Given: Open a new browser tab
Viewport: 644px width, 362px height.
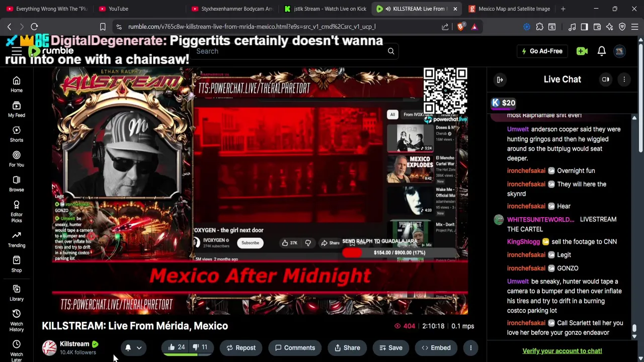Looking at the screenshot, I should coord(563,9).
